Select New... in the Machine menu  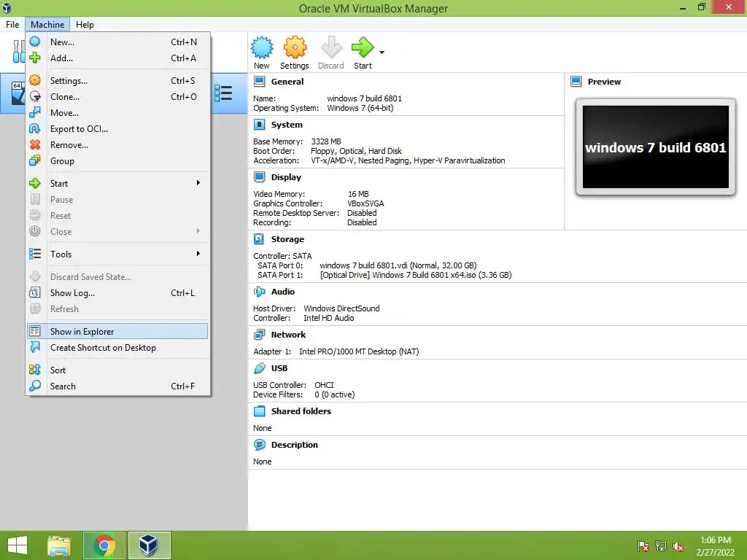pos(118,42)
